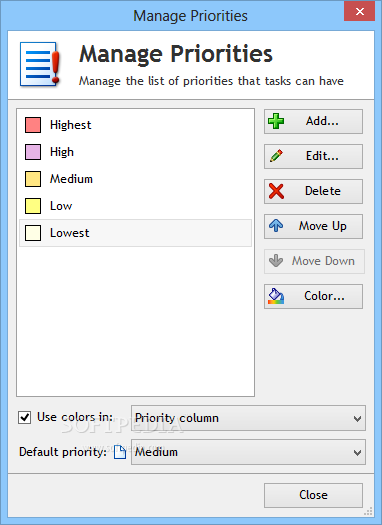Click the paint bucket Color icon

[x=276, y=296]
